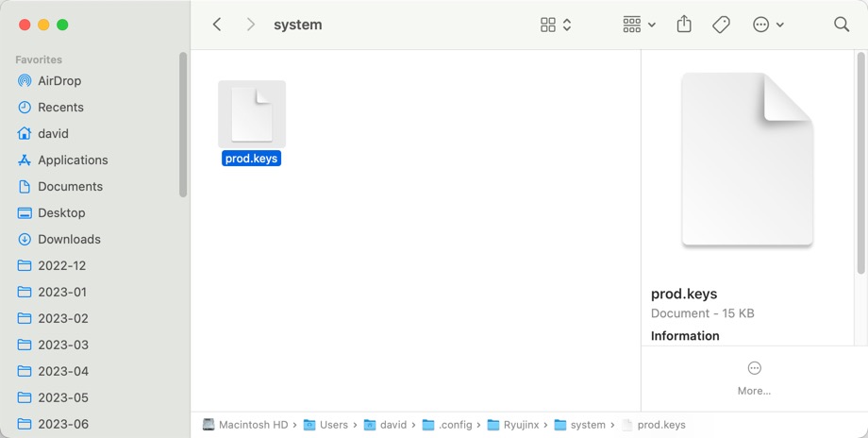Click Ryujinx in path bar
The image size is (868, 438).
pyautogui.click(x=513, y=425)
